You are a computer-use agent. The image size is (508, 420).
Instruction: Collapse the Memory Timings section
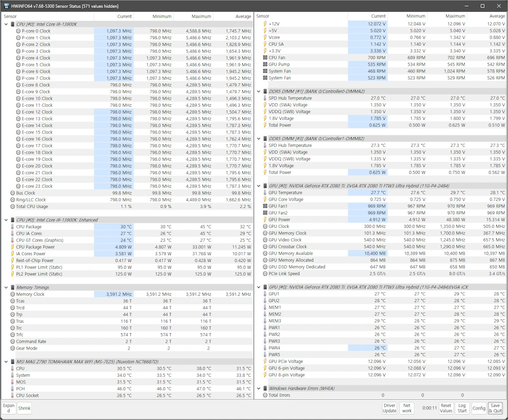tap(6, 287)
